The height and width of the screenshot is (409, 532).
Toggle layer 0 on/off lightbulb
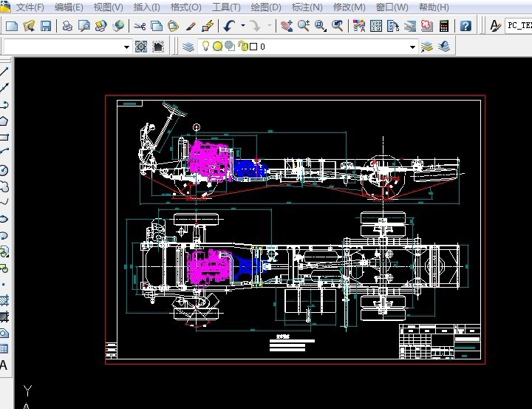coord(205,46)
